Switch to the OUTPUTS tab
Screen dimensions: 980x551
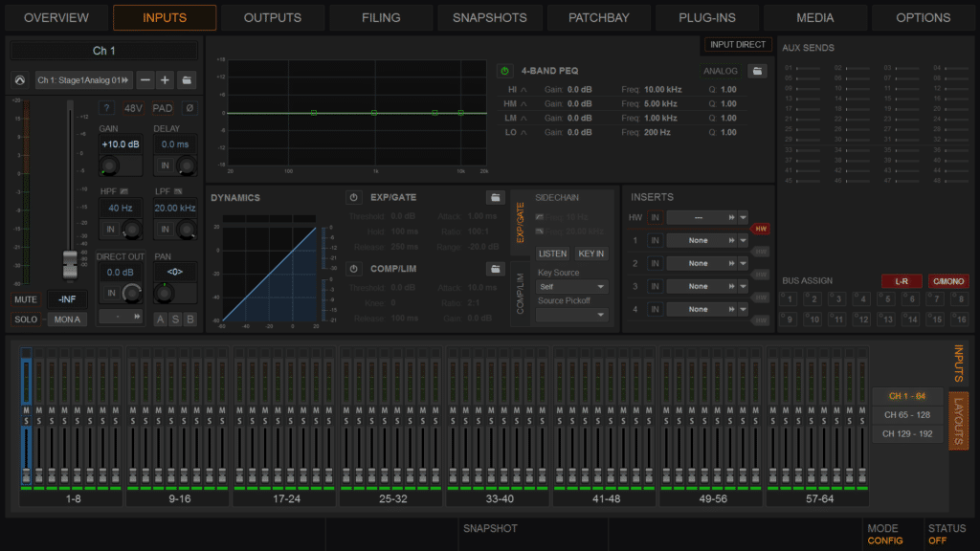[272, 17]
